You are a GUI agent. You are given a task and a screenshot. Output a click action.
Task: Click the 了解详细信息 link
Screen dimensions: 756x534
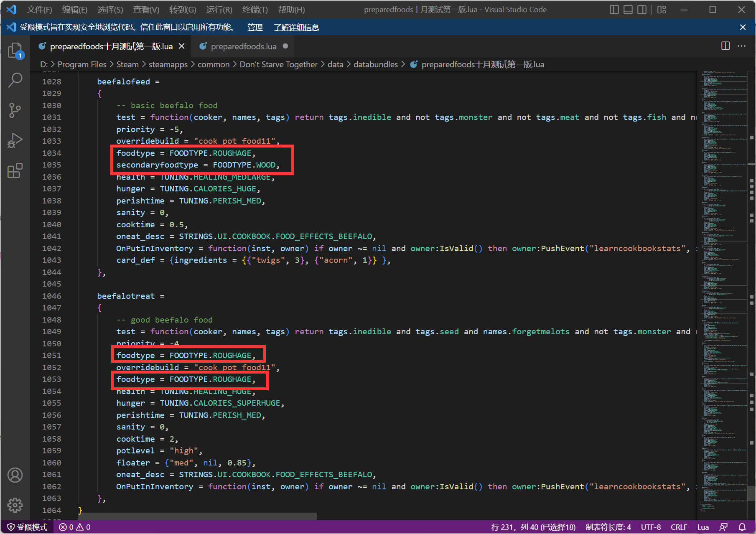tap(296, 27)
